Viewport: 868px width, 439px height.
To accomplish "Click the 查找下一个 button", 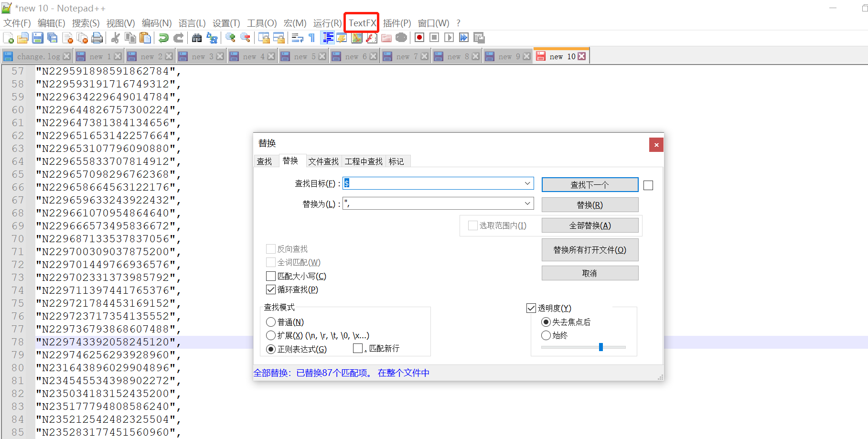I will tap(590, 185).
